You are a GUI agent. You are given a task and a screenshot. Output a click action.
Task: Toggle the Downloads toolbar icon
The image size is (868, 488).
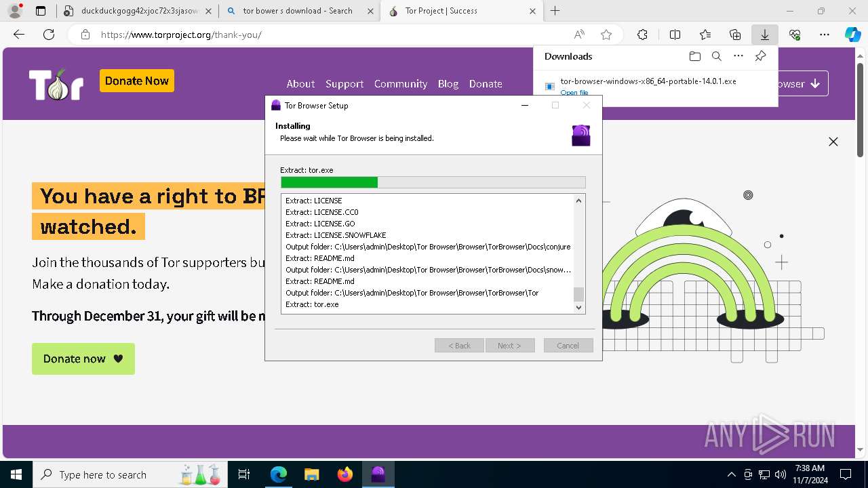tap(765, 35)
